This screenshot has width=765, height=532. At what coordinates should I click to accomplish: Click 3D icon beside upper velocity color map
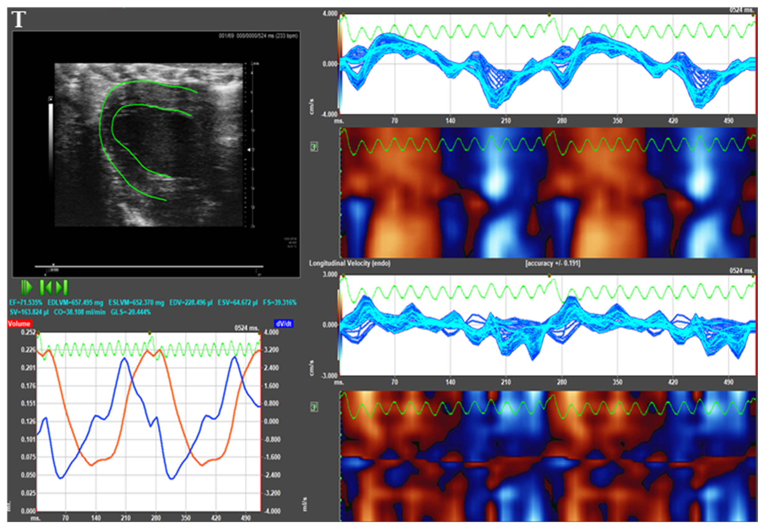(314, 147)
